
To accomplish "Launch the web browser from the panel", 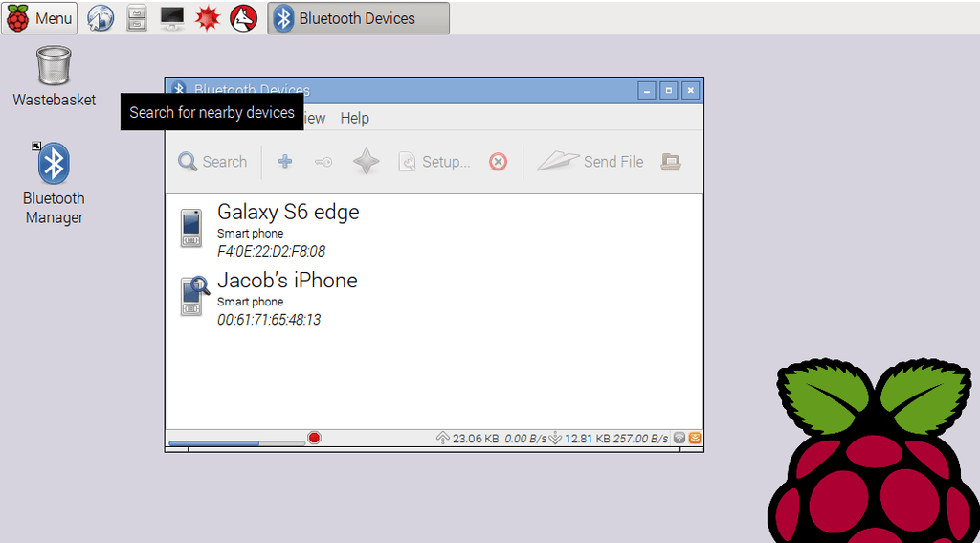I will pos(100,18).
